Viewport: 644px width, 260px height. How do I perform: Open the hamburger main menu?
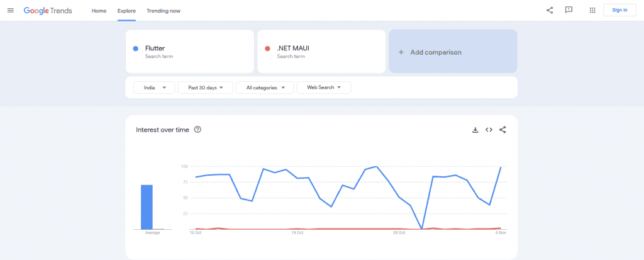pyautogui.click(x=11, y=10)
